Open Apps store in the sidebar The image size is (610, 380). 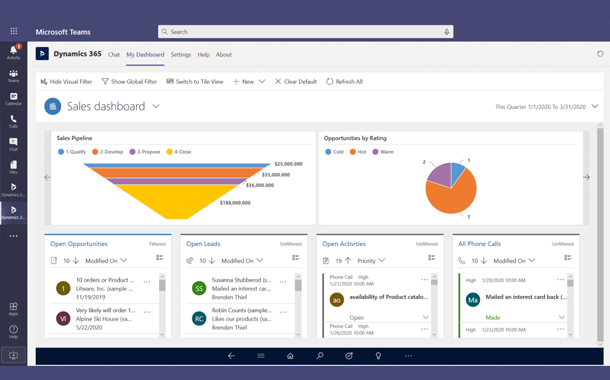[14, 309]
